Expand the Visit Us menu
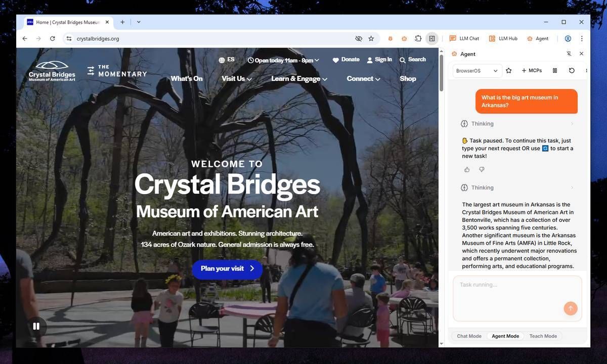Screen dimensions: 607x364 [x=237, y=78]
